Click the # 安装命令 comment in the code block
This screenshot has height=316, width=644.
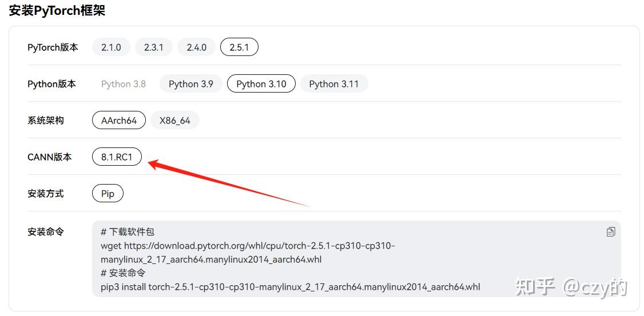tap(123, 273)
